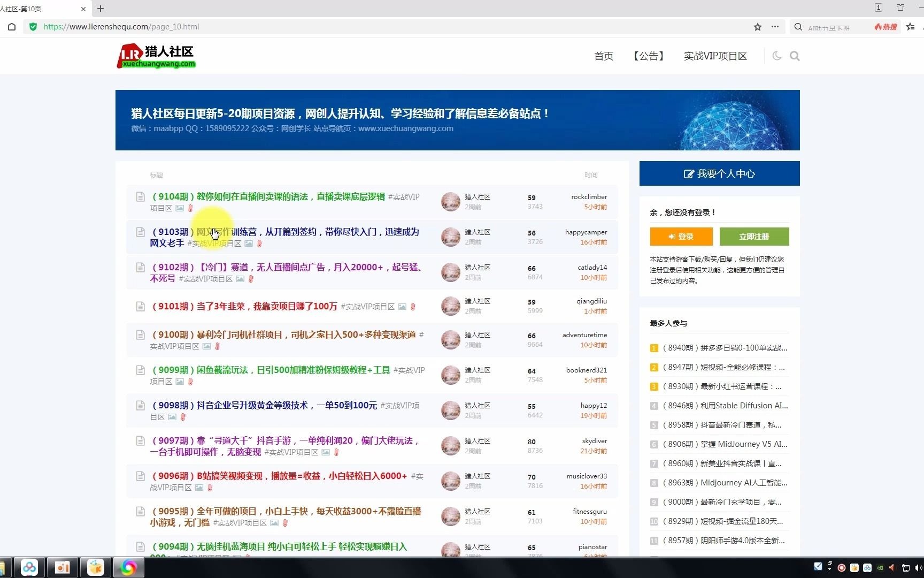Open post 9102期 无人直播间点广告

click(x=287, y=272)
